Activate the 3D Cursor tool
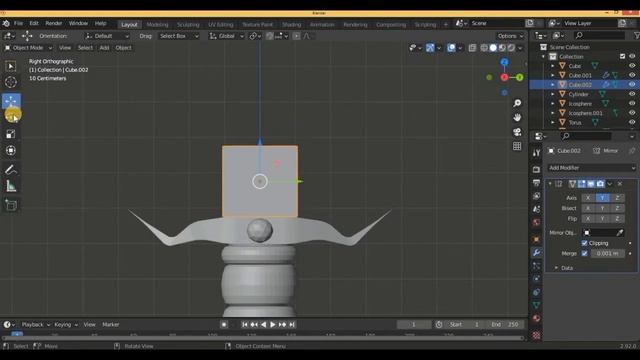 pyautogui.click(x=11, y=82)
